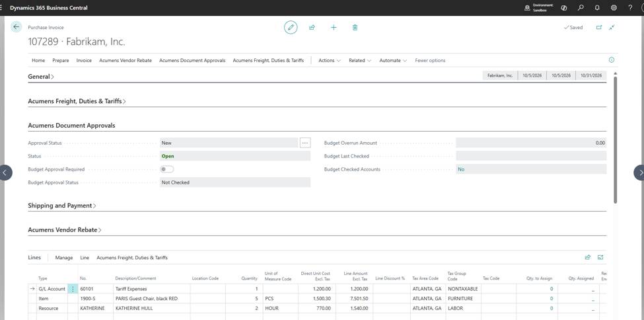644x320 pixels.
Task: Open the Related dropdown menu
Action: [360, 60]
